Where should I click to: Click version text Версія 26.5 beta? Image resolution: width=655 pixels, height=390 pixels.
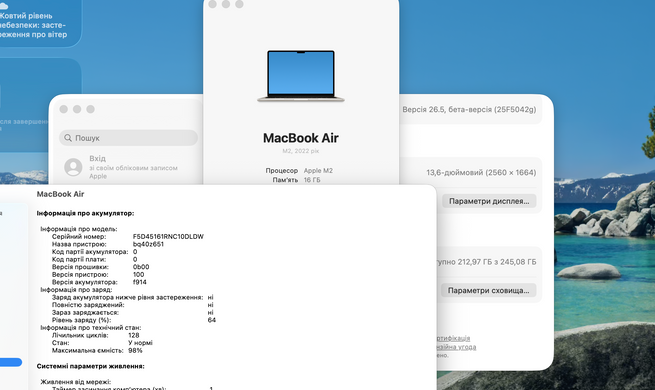pyautogui.click(x=469, y=109)
